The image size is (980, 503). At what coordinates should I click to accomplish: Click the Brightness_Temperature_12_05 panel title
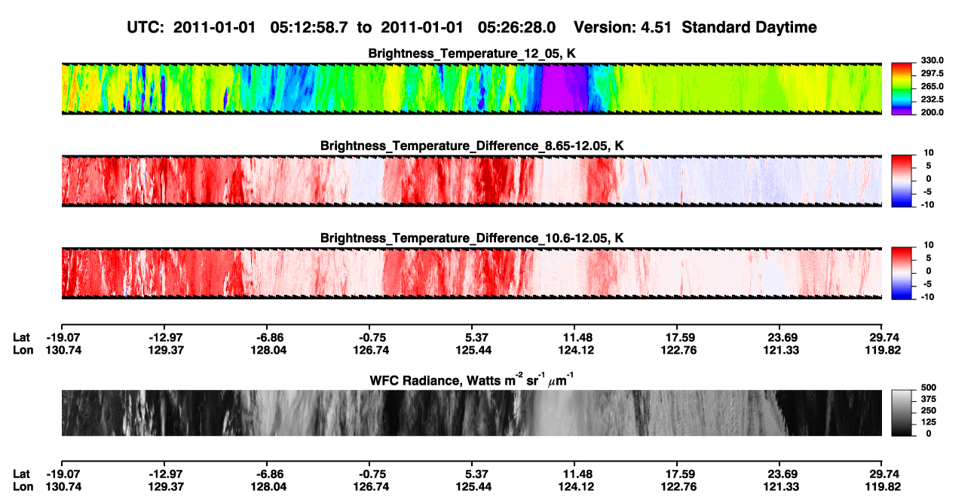click(x=472, y=53)
